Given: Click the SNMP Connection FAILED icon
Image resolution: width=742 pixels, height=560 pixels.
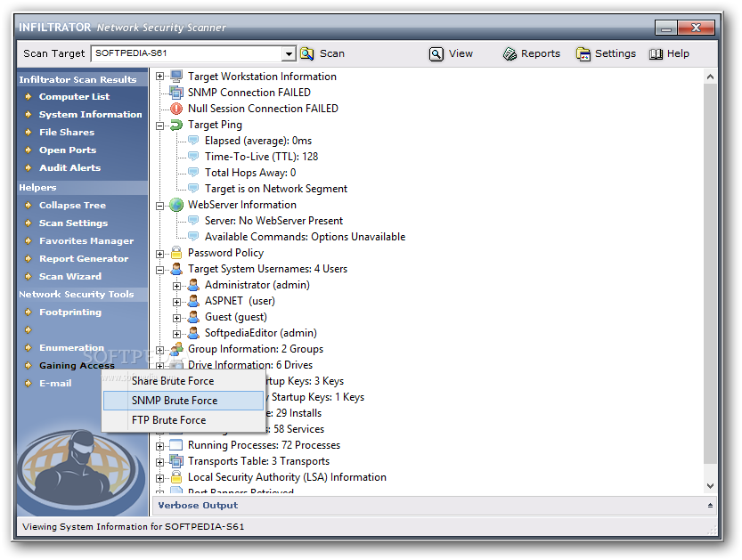Looking at the screenshot, I should point(176,93).
